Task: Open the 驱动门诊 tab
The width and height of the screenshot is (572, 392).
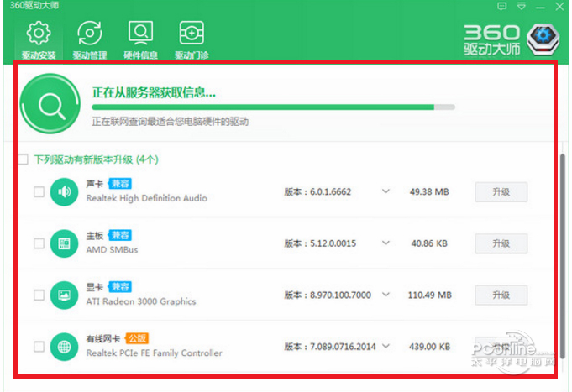Action: [x=192, y=40]
